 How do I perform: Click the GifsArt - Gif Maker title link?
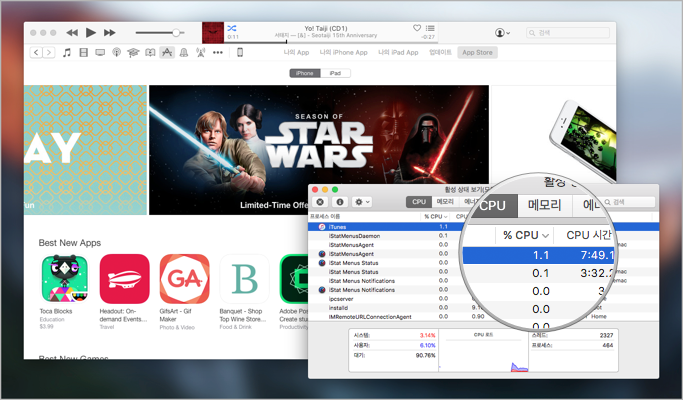pos(176,315)
